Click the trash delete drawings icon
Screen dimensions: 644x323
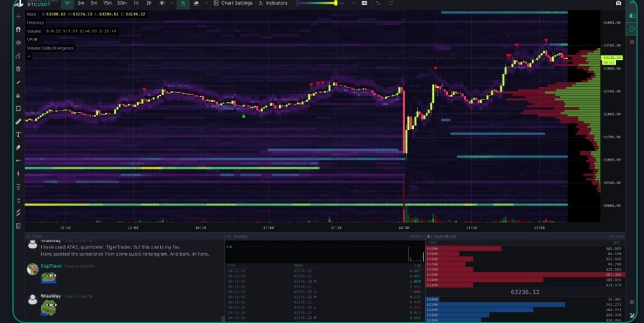(x=18, y=69)
